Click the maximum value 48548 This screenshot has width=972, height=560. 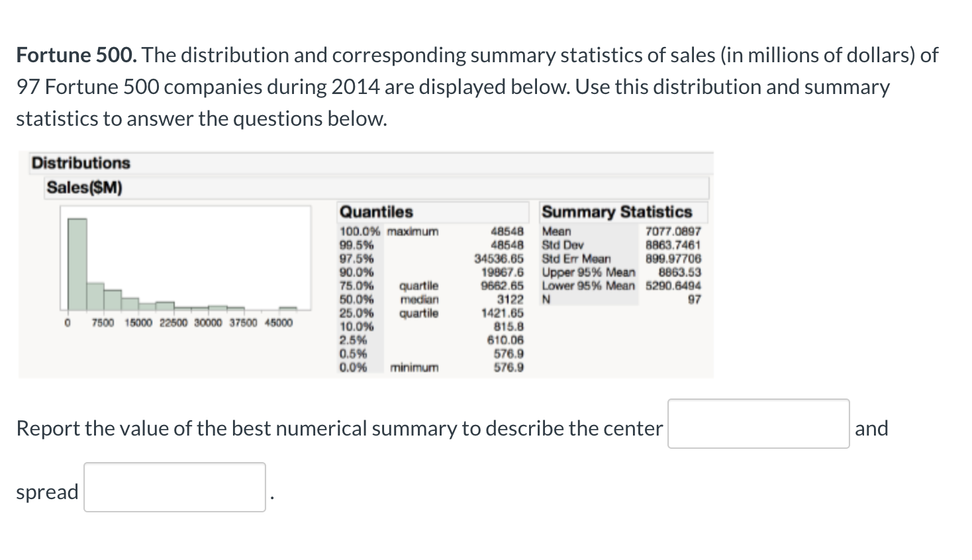pos(507,232)
